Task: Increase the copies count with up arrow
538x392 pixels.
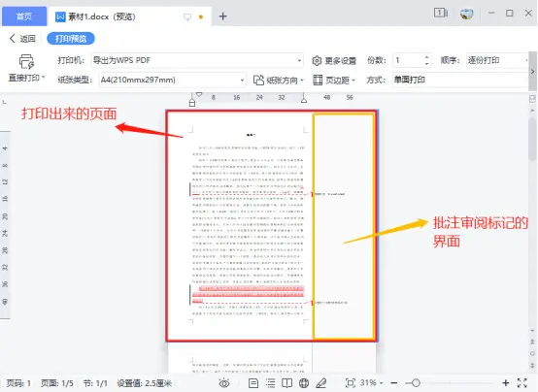Action: (427, 57)
